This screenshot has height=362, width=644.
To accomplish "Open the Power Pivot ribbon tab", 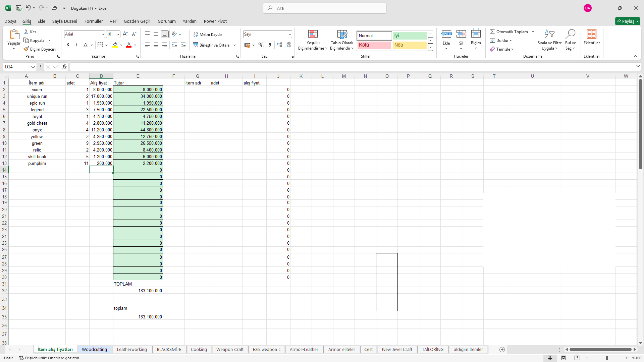I will pyautogui.click(x=215, y=21).
